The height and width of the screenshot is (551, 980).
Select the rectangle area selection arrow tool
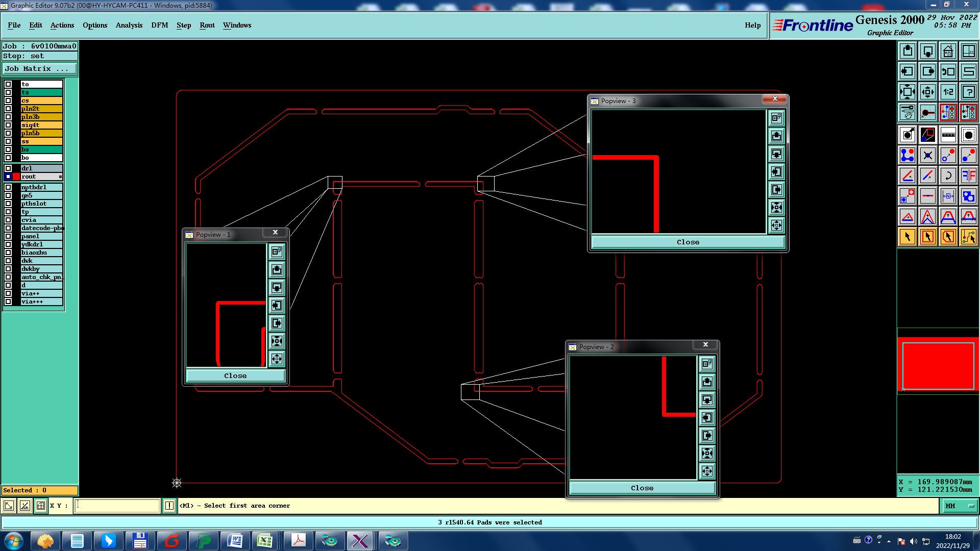click(928, 237)
